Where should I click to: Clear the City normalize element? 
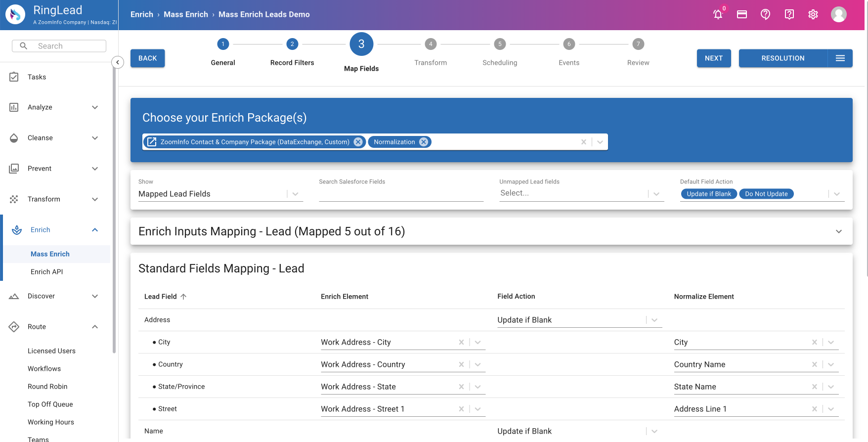(814, 342)
